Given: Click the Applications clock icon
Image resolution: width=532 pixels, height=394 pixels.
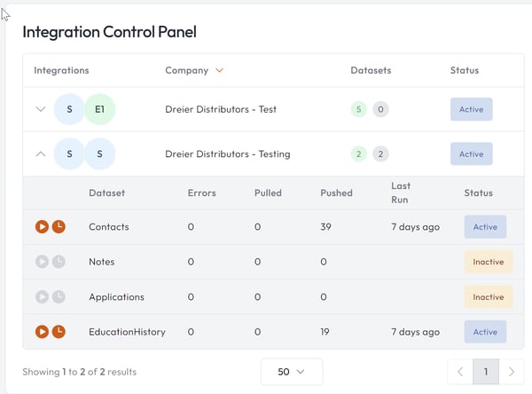Looking at the screenshot, I should click(59, 297).
